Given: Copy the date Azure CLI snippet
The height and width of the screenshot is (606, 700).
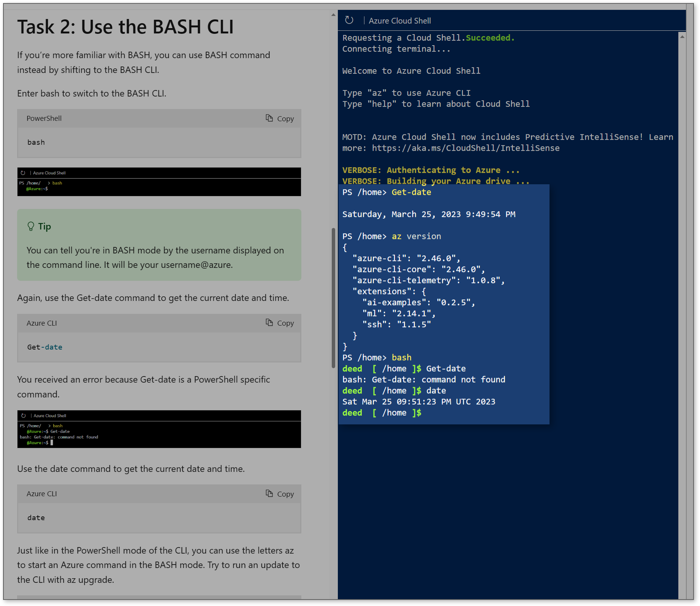Looking at the screenshot, I should click(280, 494).
